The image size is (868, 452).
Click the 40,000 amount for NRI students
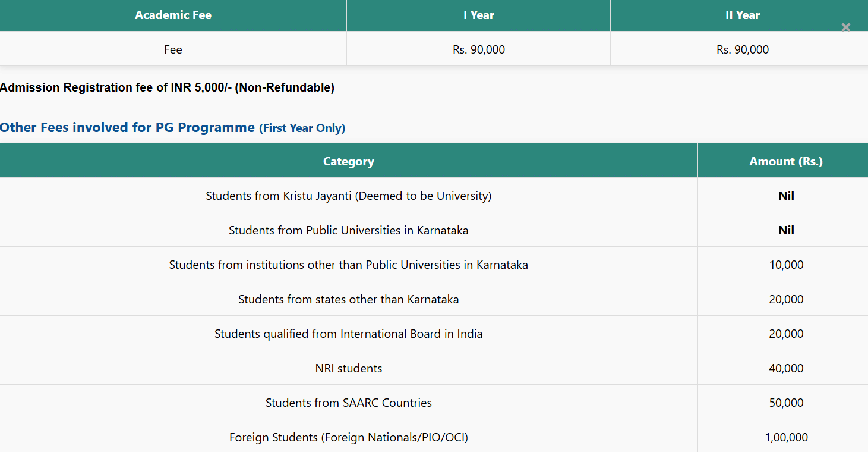785,368
